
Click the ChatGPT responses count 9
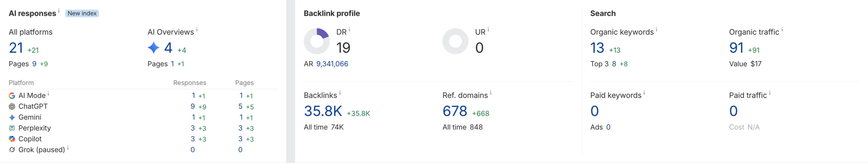(x=193, y=107)
